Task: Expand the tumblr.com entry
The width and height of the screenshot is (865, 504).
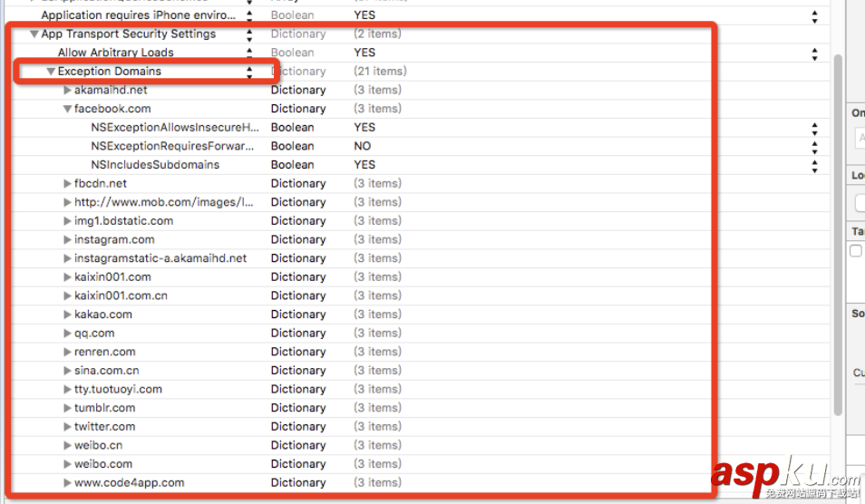Action: click(67, 409)
